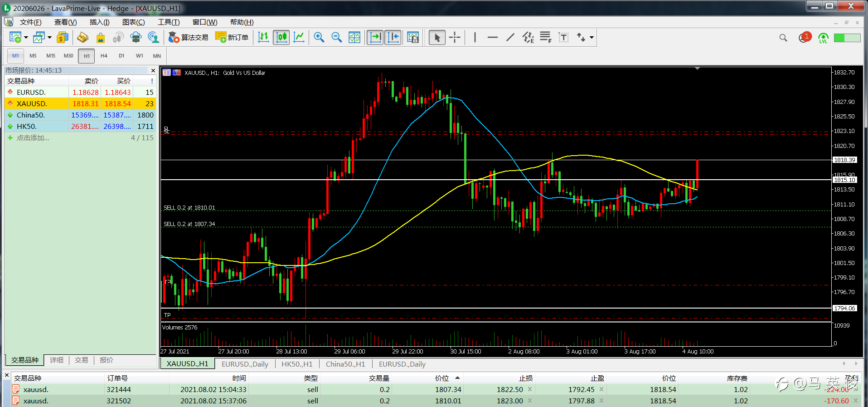This screenshot has width=868, height=407.
Task: Open the chart template save icon
Action: coord(412,38)
